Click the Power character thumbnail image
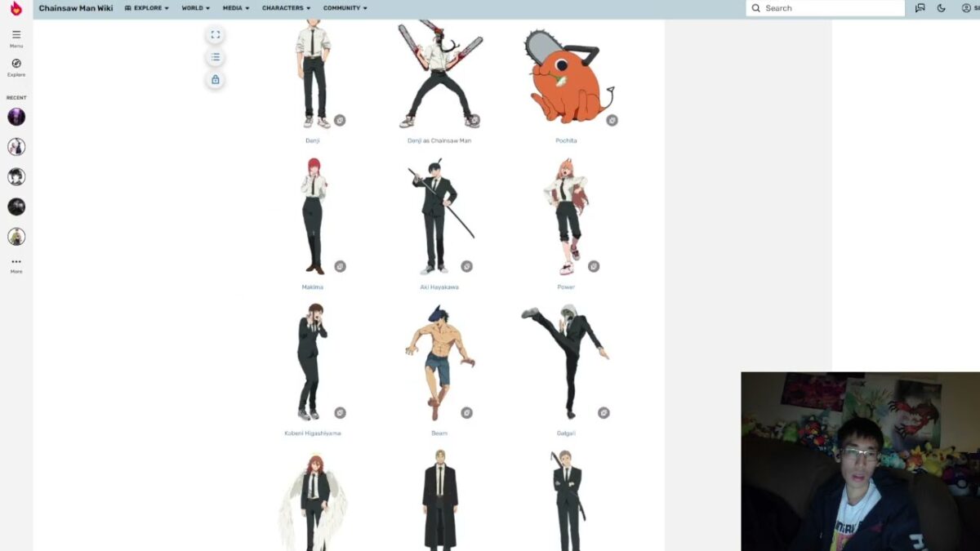 (566, 216)
